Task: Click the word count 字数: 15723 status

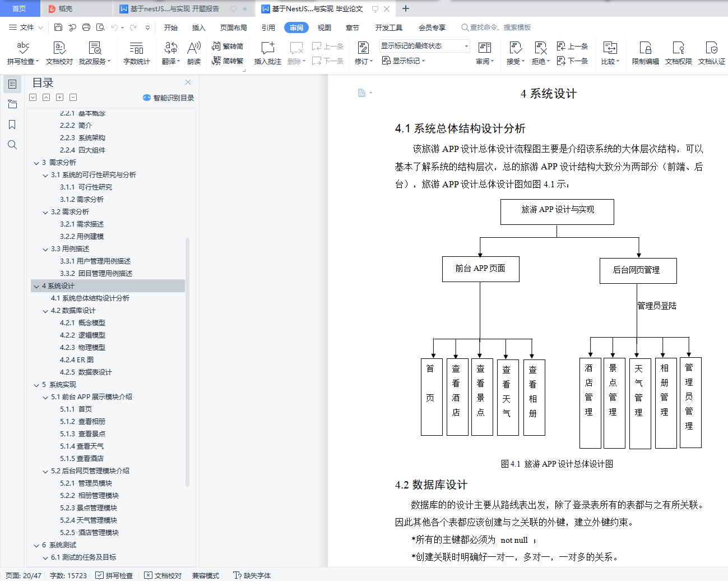Action: 68,575
